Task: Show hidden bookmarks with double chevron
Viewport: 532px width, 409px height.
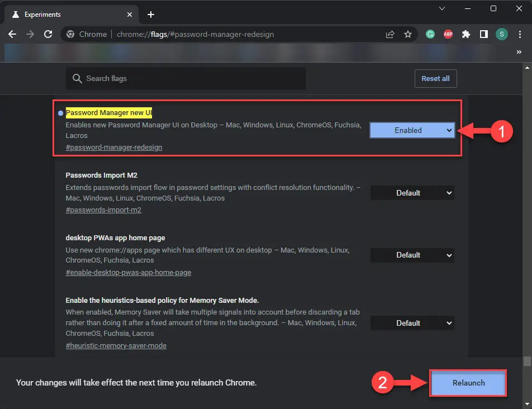Action: pyautogui.click(x=519, y=52)
